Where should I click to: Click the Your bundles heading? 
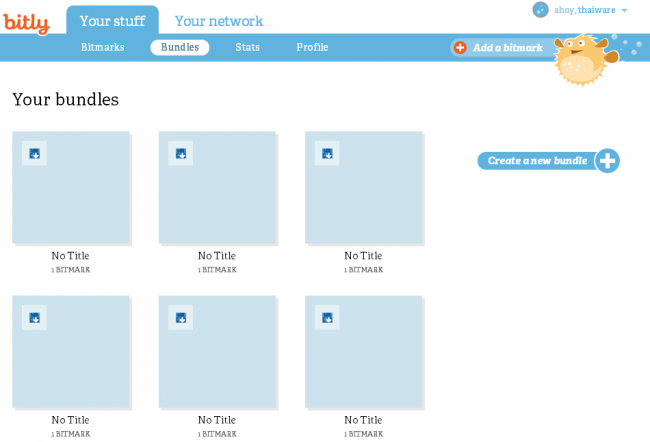[x=65, y=100]
